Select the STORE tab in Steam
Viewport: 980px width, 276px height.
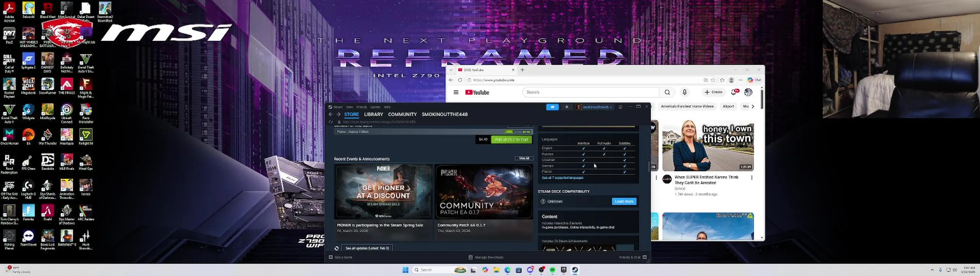click(x=351, y=114)
